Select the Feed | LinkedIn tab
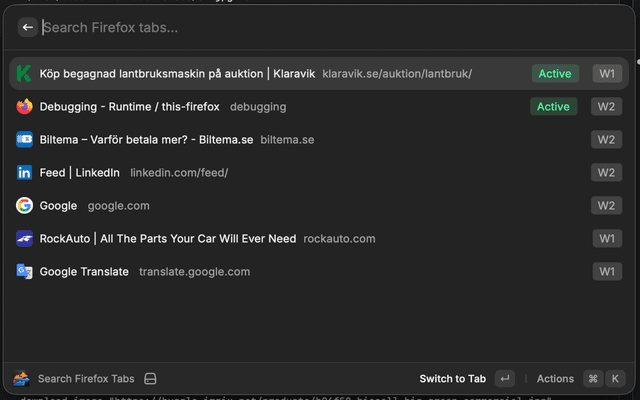This screenshot has width=640, height=400. click(80, 173)
